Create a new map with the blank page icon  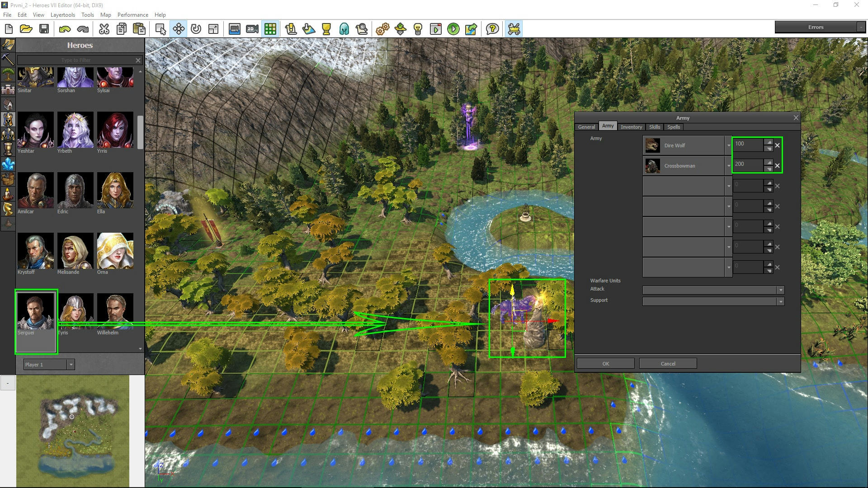click(9, 29)
